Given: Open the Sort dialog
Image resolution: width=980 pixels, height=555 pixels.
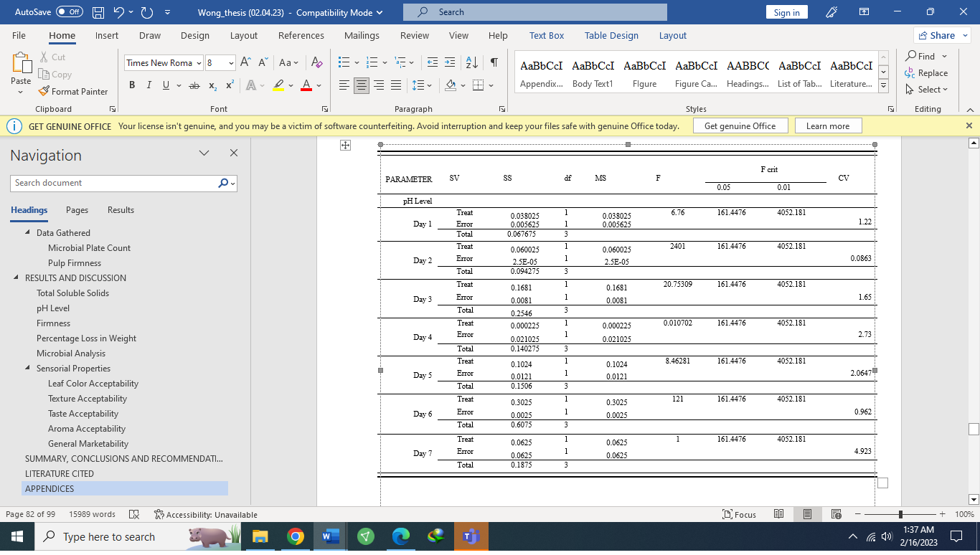Looking at the screenshot, I should (x=471, y=63).
